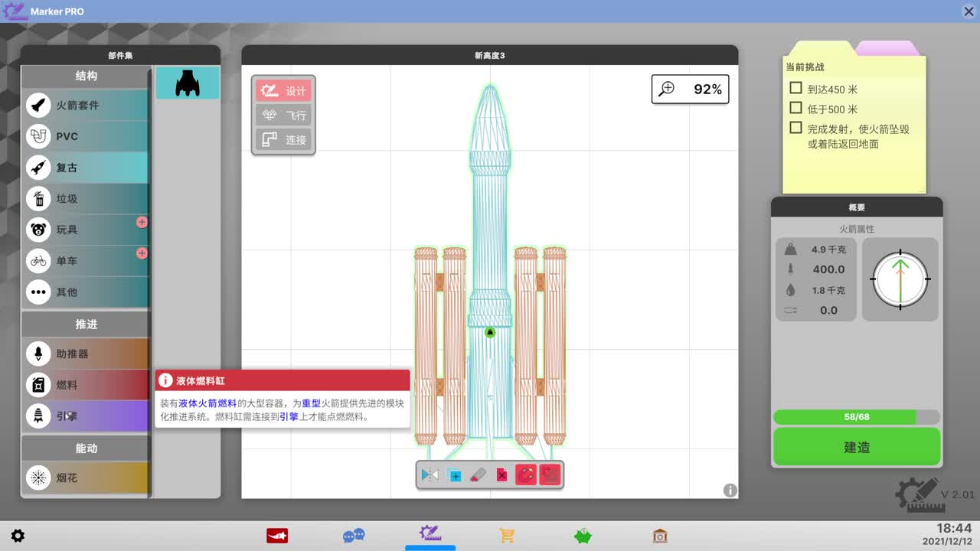Image resolution: width=980 pixels, height=551 pixels.
Task: Select the 火箭套件 parts category
Action: point(85,105)
